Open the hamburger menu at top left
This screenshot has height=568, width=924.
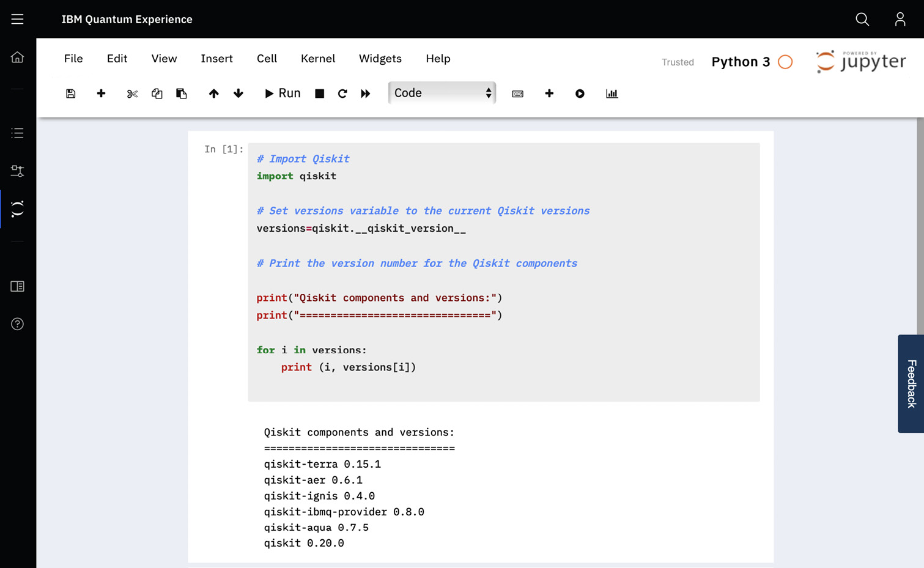coord(17,19)
